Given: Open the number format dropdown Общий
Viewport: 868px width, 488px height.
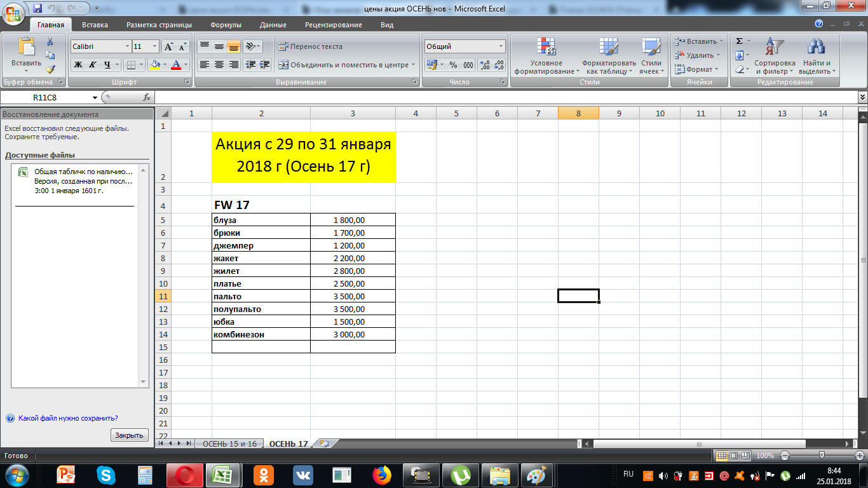Looking at the screenshot, I should pos(501,46).
